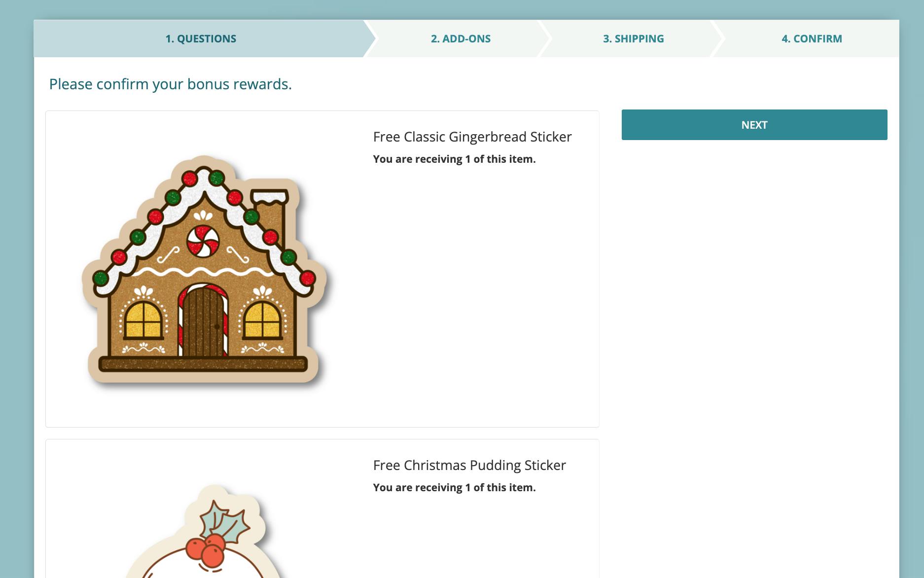Open the 1. Questions step tab
This screenshot has width=924, height=578.
(x=201, y=38)
